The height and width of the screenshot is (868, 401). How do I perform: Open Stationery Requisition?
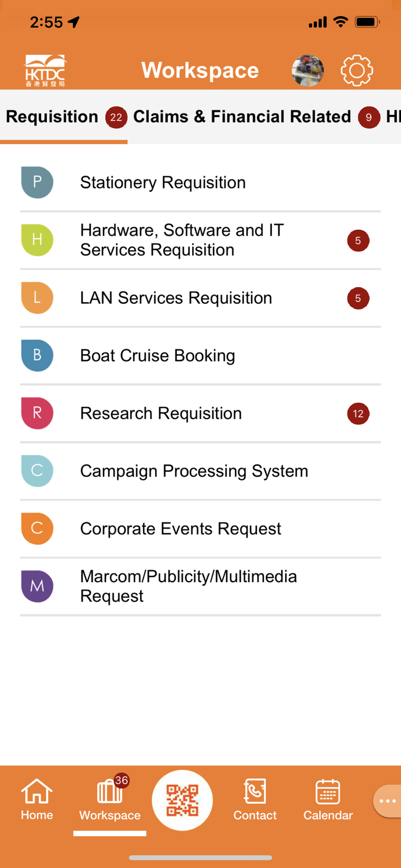click(x=163, y=182)
